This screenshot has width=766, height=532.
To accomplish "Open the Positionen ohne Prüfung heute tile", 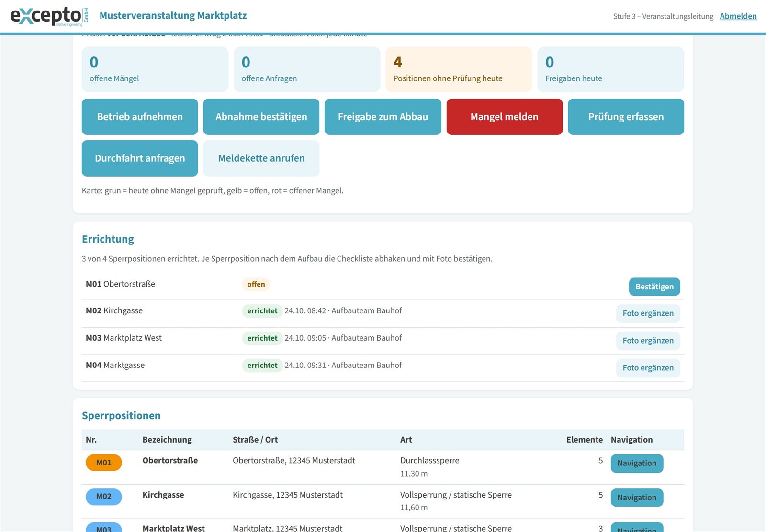I will (459, 69).
